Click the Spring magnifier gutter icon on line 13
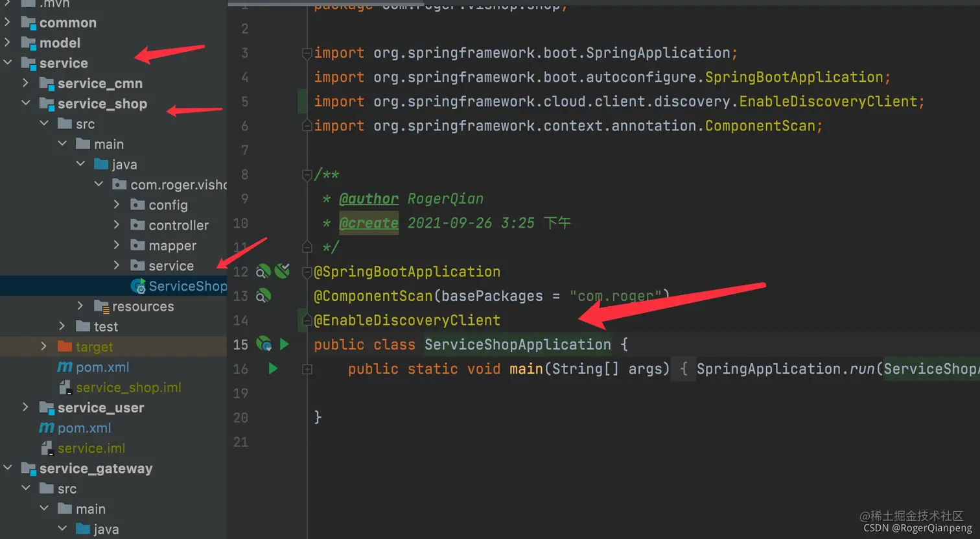 click(x=262, y=296)
